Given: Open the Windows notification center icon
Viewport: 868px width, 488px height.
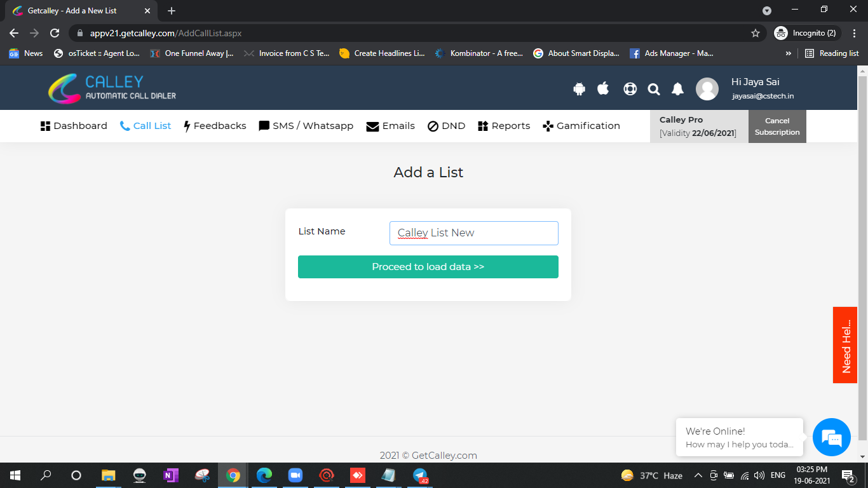Looking at the screenshot, I should (x=848, y=475).
